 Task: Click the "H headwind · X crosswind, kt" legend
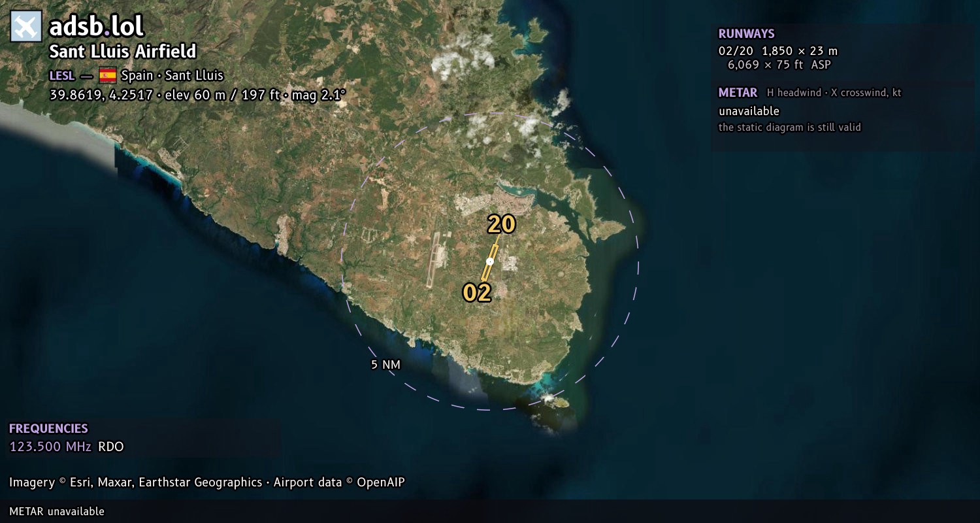click(834, 93)
